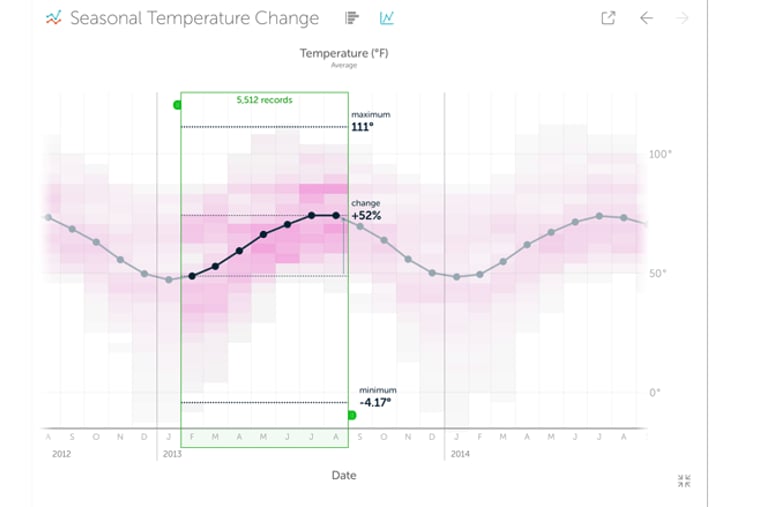This screenshot has height=507, width=760.
Task: Click the trend chart icon beside the title
Action: 54,18
